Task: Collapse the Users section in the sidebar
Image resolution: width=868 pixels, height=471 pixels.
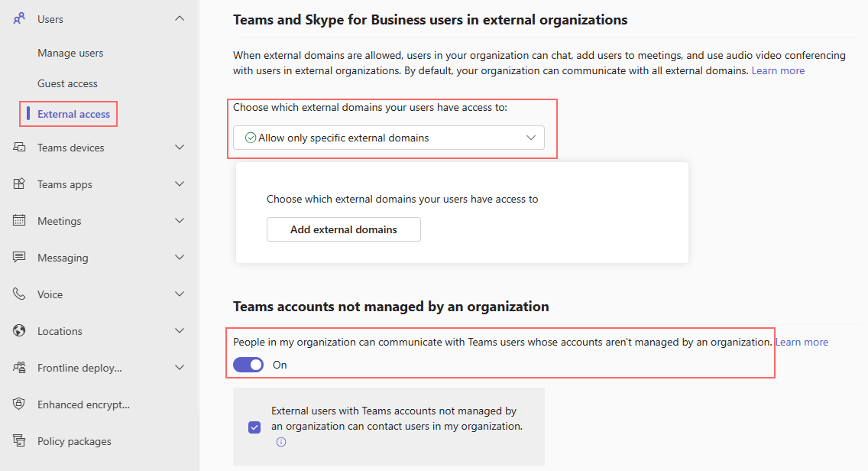Action: (180, 18)
